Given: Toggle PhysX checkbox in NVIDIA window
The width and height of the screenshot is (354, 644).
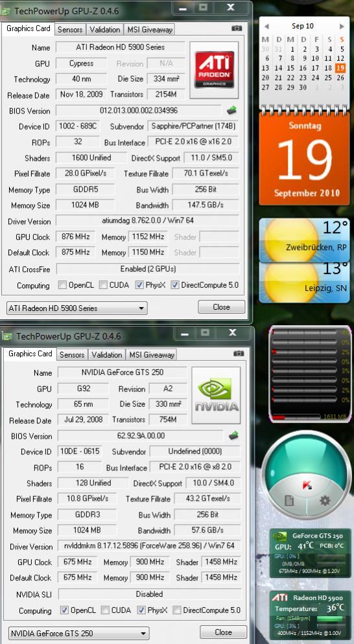Looking at the screenshot, I should point(141,610).
